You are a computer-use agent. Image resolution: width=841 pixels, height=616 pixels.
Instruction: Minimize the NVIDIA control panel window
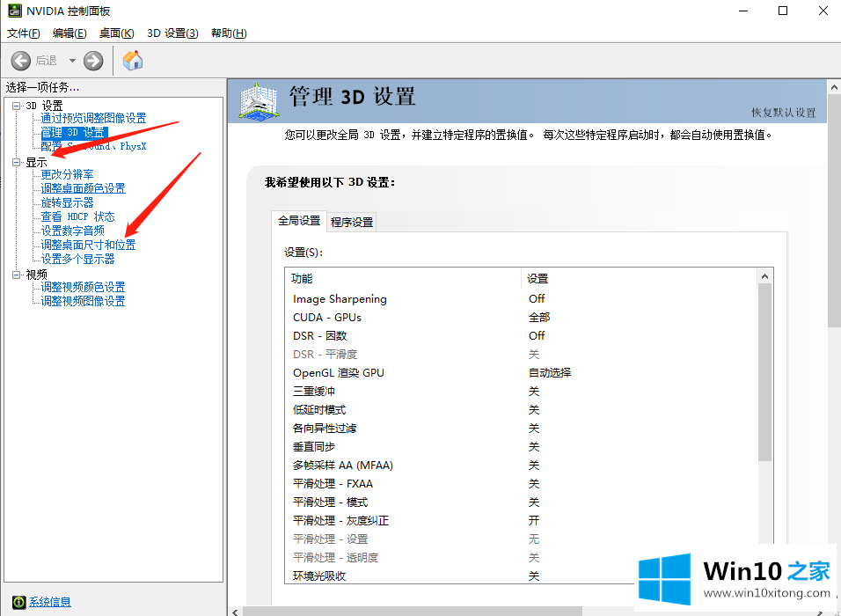742,11
